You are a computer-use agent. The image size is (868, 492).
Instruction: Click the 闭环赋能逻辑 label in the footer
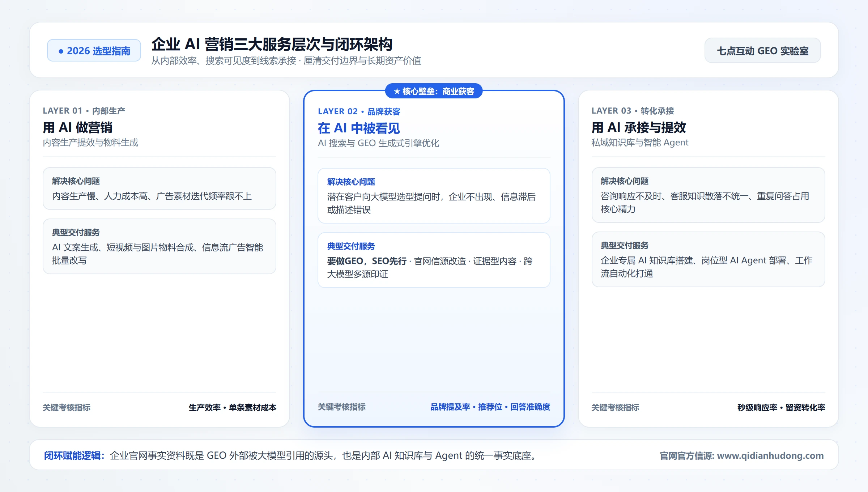tap(74, 455)
